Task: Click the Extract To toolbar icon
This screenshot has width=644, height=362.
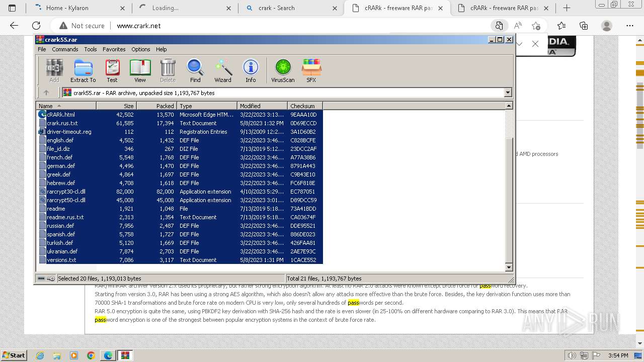Action: click(x=83, y=71)
